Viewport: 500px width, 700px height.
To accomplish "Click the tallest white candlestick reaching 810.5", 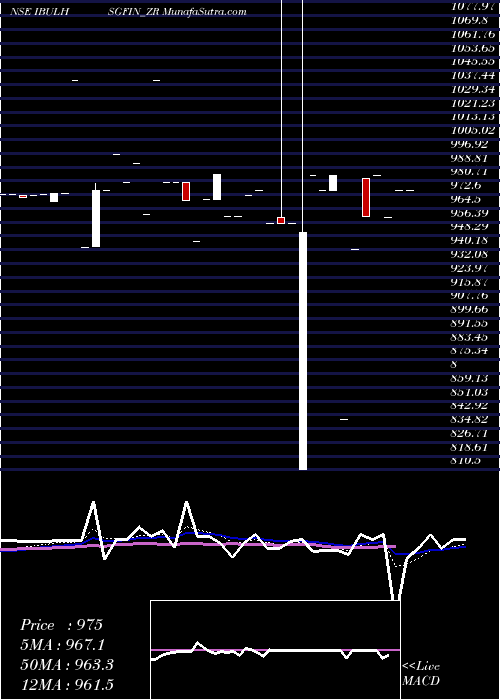I will [x=303, y=351].
